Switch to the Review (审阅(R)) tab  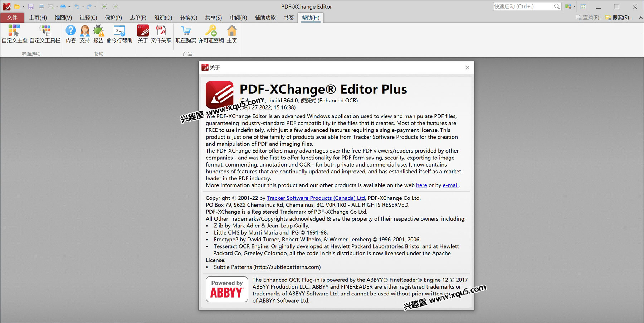239,18
